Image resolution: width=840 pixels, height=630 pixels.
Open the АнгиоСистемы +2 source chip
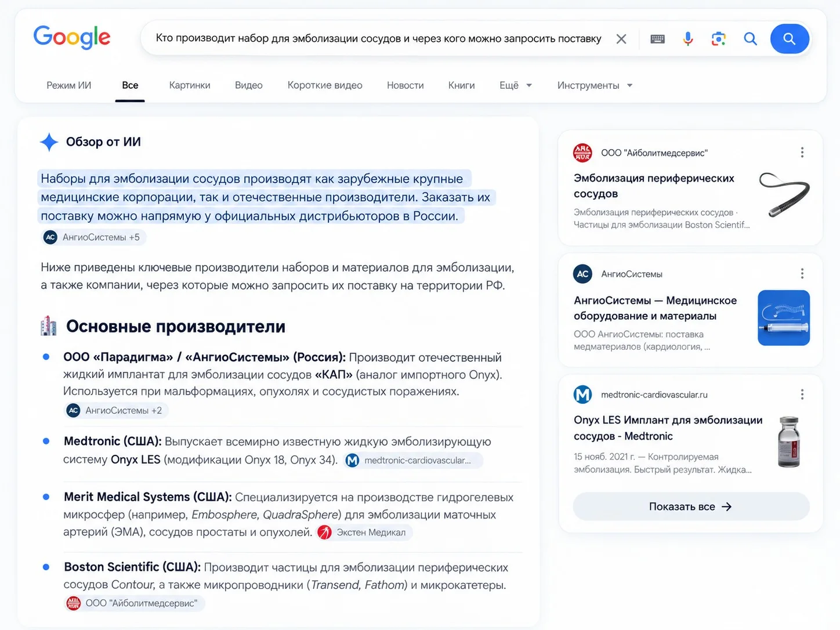[x=115, y=411]
